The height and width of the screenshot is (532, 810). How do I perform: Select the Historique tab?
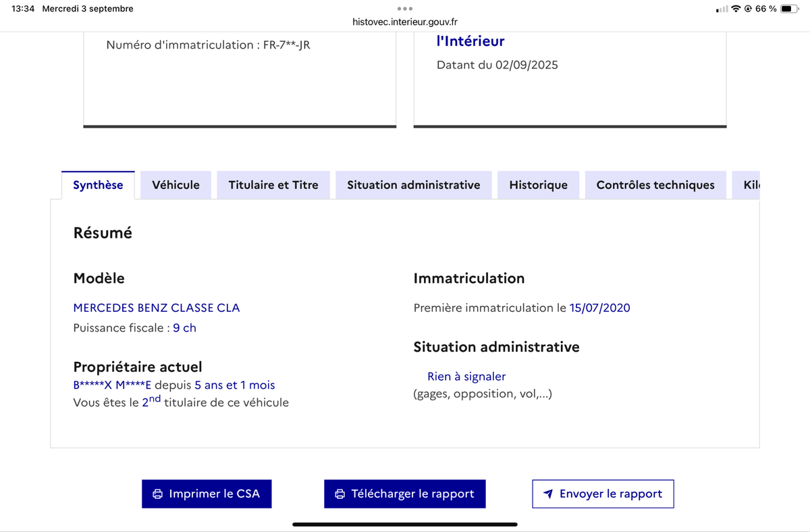click(538, 185)
